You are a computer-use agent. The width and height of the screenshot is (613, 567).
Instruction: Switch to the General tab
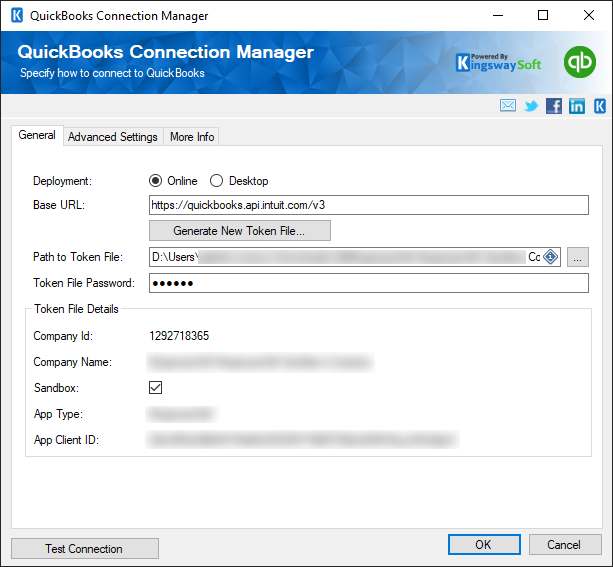37,135
